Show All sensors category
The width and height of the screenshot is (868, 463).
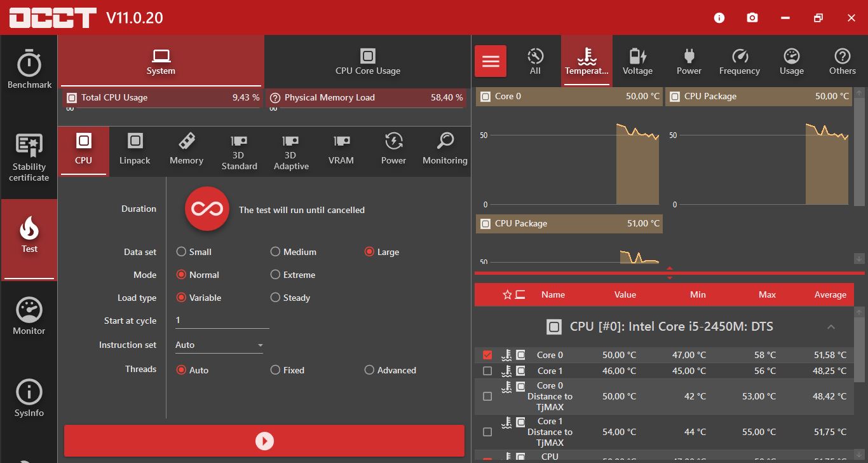[x=535, y=61]
